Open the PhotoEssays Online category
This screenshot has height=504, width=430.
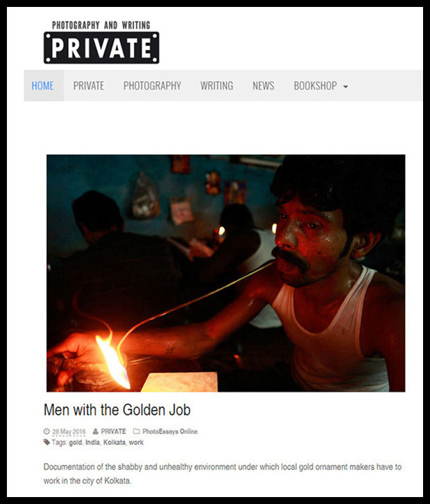click(170, 431)
